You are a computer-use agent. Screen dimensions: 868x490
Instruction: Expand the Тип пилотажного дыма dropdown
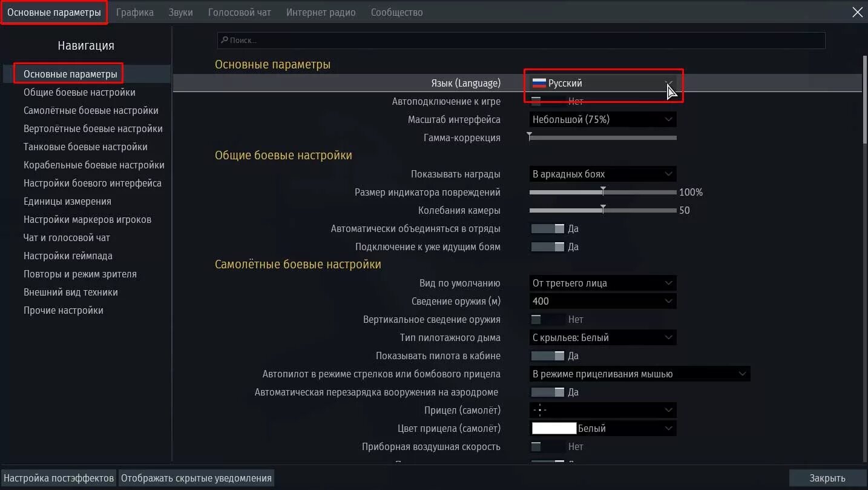click(603, 337)
